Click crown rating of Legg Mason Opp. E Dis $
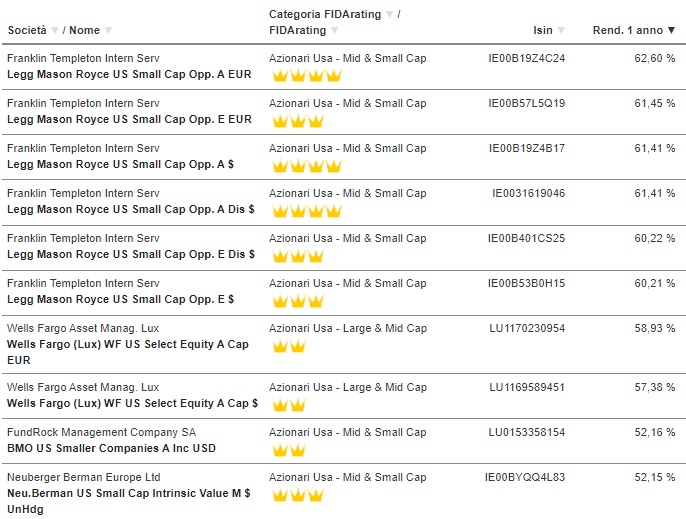686x519 pixels. coord(298,256)
